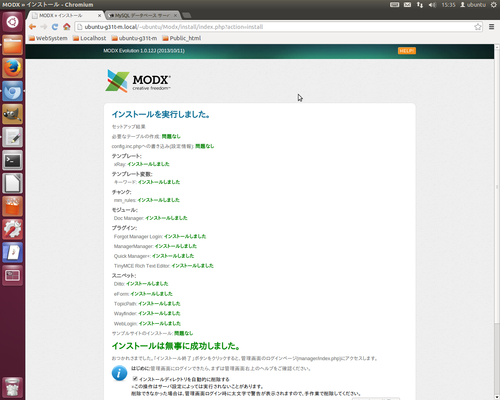The image size is (500, 400).
Task: Click the Doc Manager module row
Action: click(151, 218)
